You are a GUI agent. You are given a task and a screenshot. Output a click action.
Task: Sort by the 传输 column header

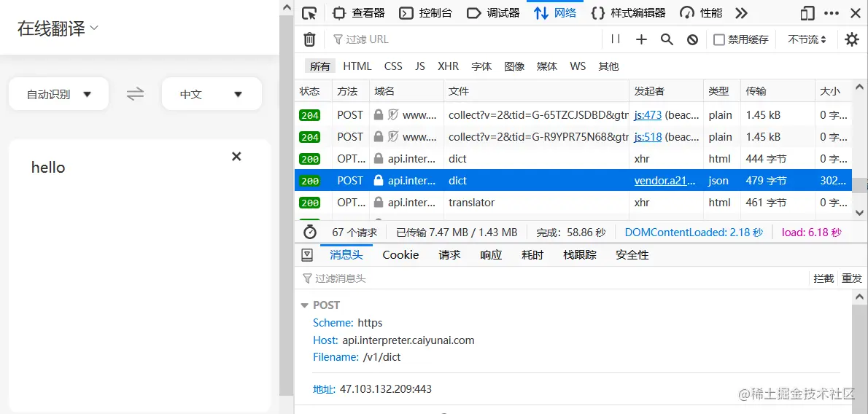coord(778,91)
